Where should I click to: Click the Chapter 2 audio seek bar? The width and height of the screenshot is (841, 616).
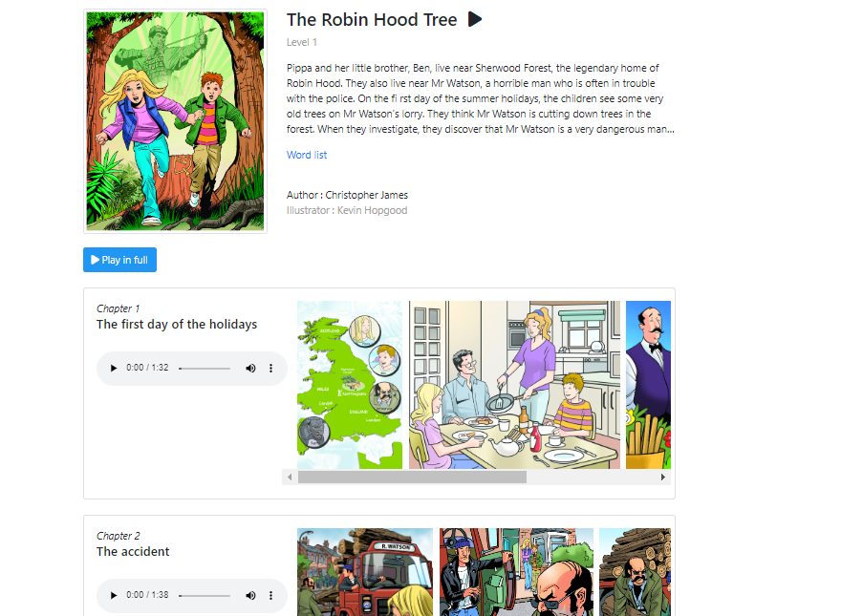pyautogui.click(x=205, y=596)
